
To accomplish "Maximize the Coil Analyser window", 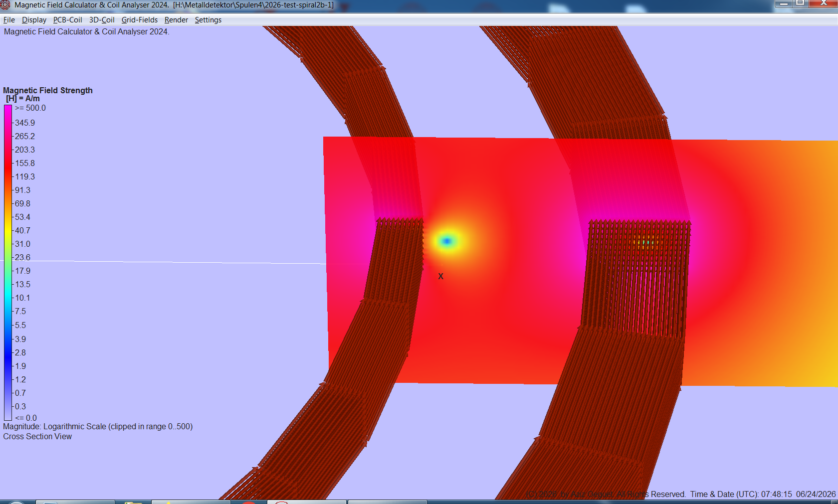I will (x=800, y=3).
